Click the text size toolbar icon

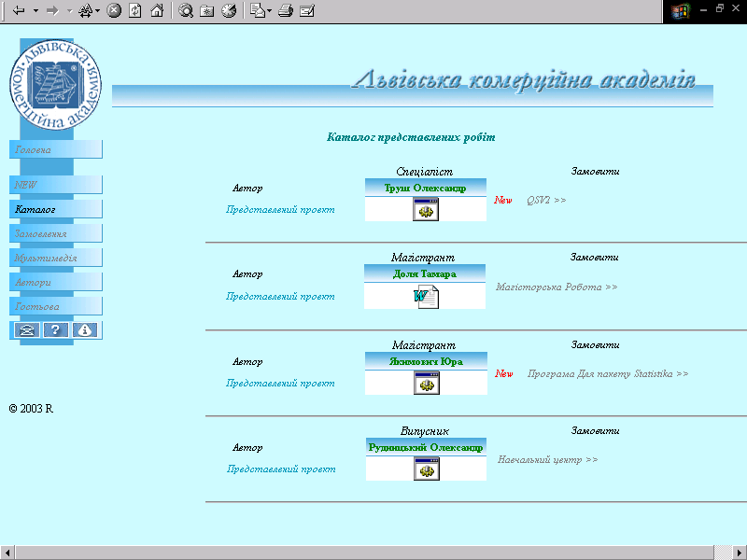(x=86, y=10)
